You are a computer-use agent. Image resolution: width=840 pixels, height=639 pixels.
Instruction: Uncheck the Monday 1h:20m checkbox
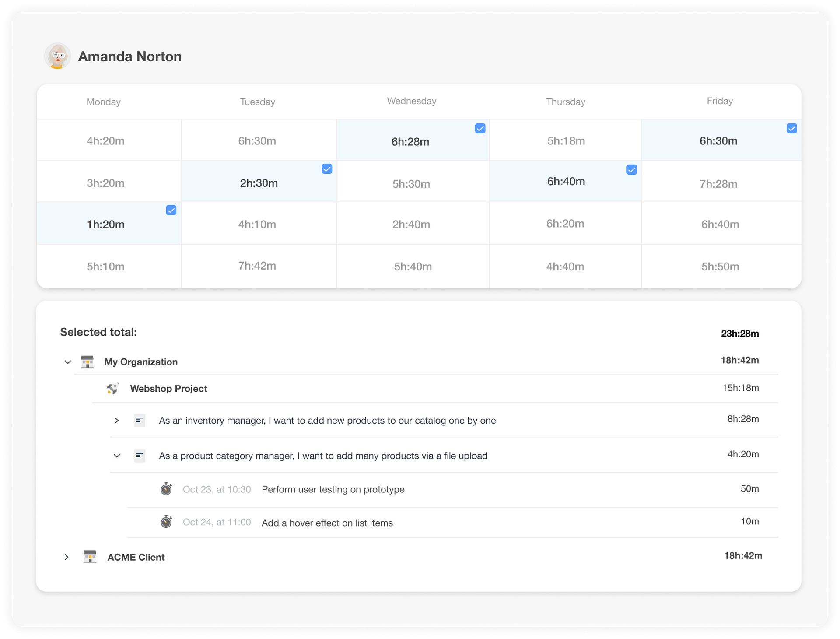pos(171,211)
